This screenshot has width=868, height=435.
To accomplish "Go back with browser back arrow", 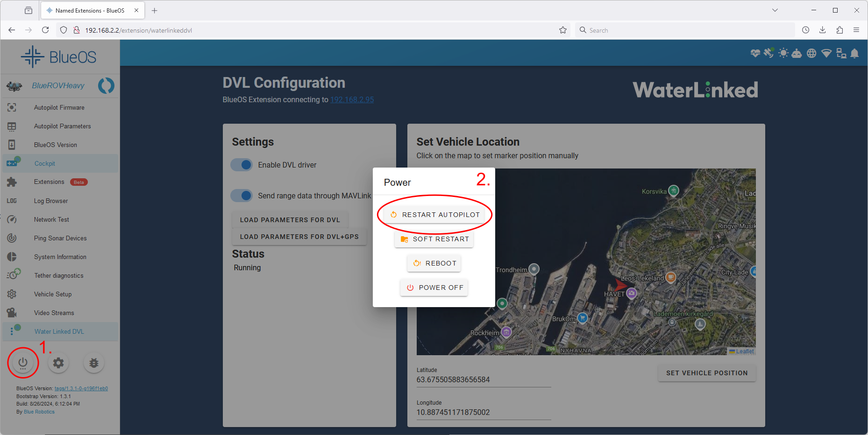I will [12, 30].
